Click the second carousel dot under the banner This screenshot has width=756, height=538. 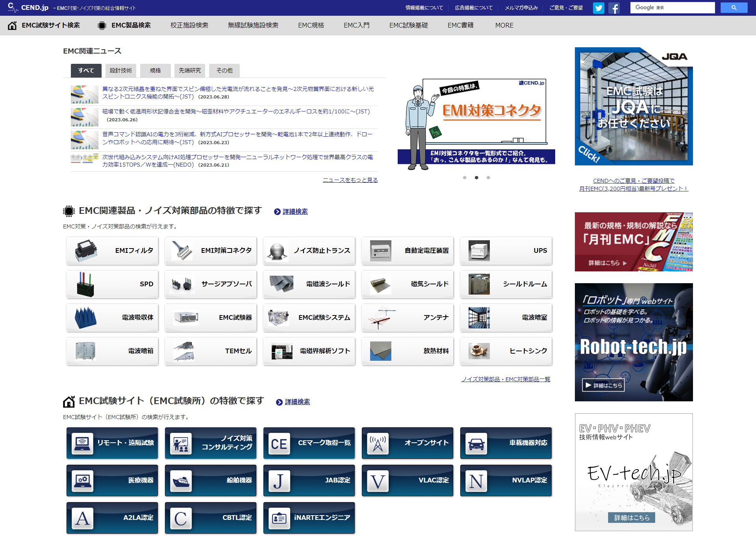coord(476,178)
